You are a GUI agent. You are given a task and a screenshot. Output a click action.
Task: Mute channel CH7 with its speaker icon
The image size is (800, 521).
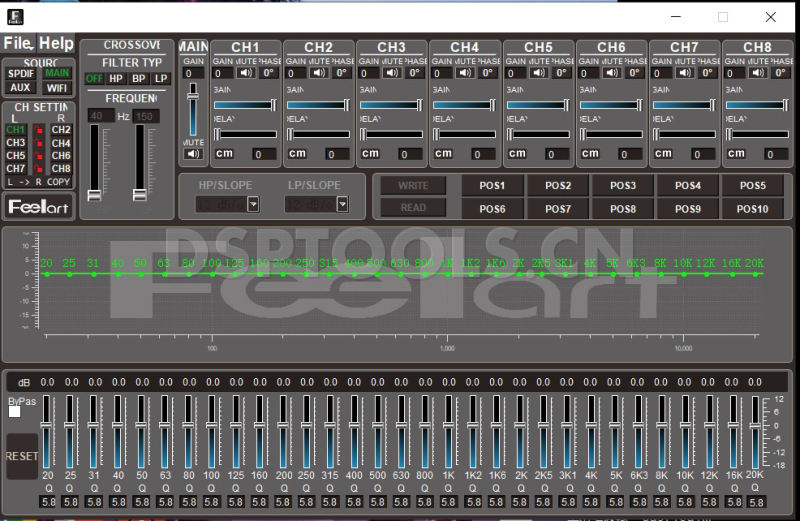click(685, 73)
